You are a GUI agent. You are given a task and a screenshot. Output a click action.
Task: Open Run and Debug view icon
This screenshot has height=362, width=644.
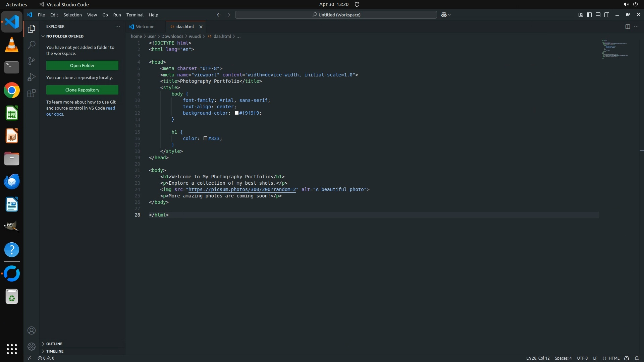click(32, 77)
